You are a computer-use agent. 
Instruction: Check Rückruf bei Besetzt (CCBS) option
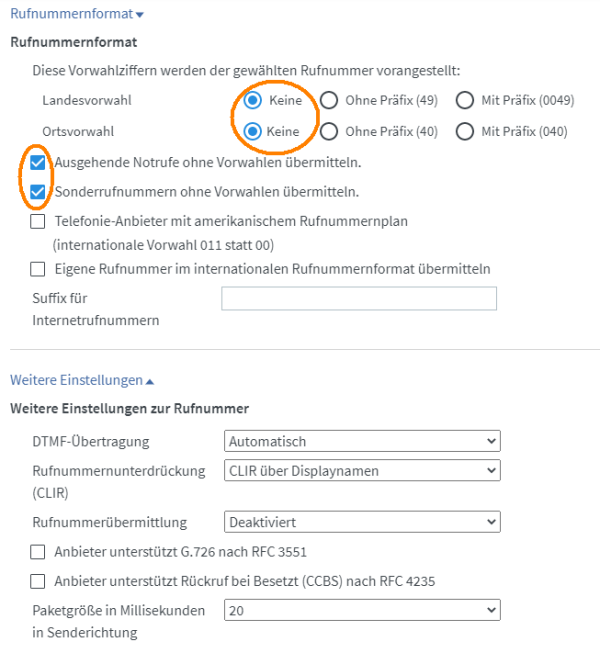(37, 581)
